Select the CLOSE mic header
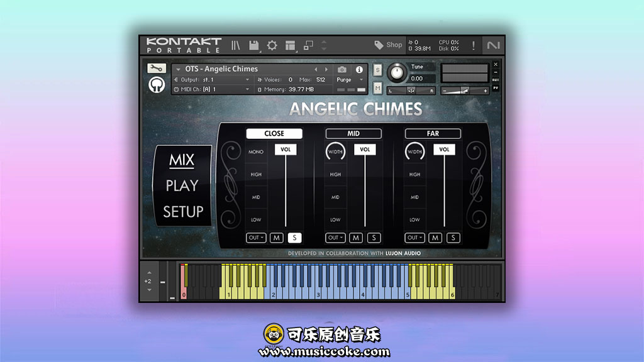 coord(274,133)
